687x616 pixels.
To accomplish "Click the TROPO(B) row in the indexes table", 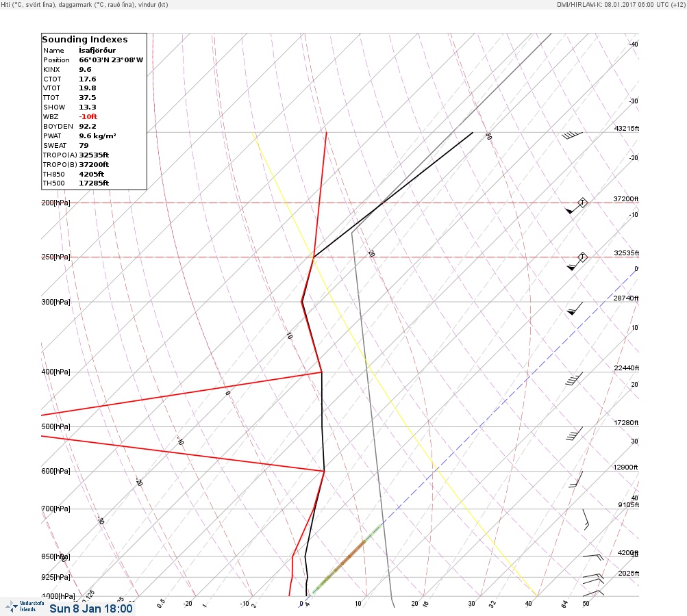I will point(76,165).
